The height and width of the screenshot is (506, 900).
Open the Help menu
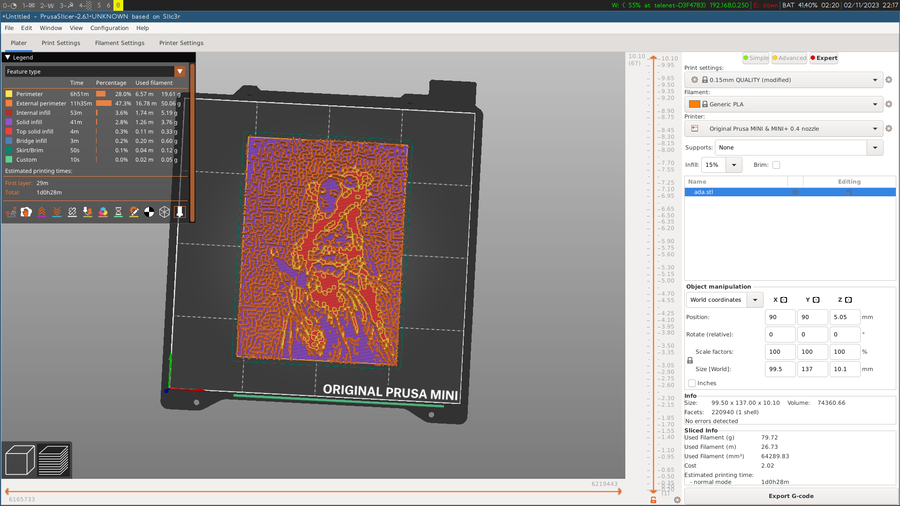[142, 28]
